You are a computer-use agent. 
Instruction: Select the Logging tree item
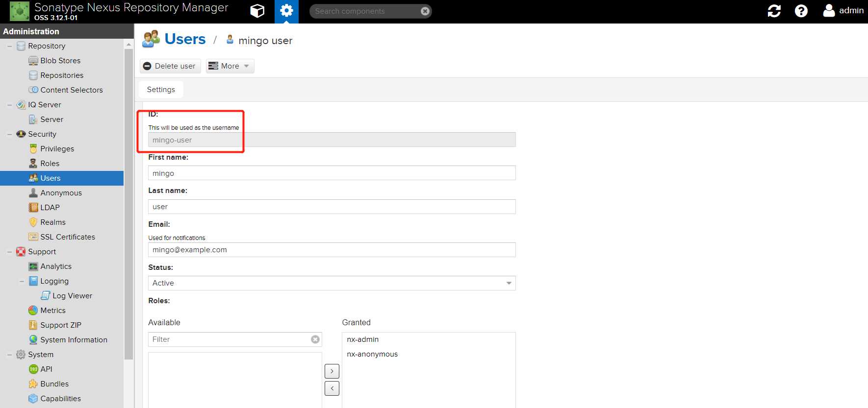[x=54, y=281]
